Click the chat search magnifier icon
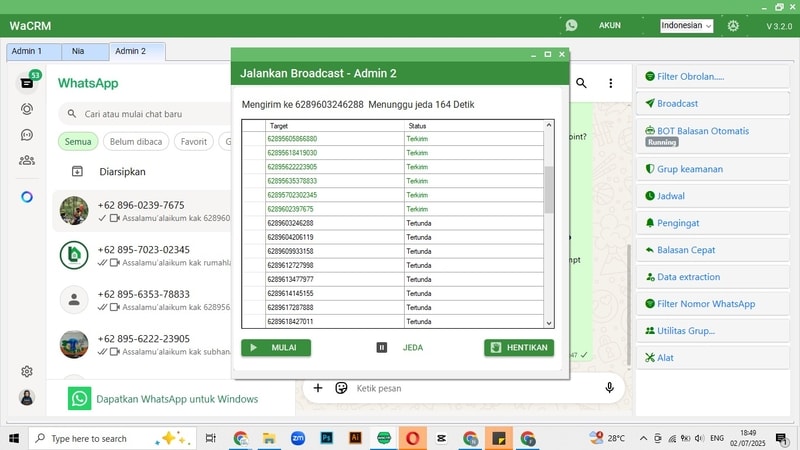 pos(581,83)
